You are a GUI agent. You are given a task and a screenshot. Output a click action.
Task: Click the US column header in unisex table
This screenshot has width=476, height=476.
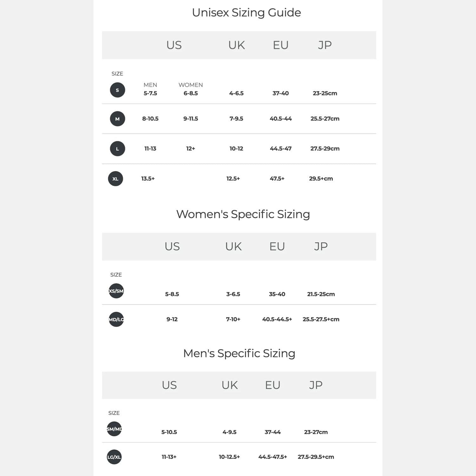click(x=174, y=45)
